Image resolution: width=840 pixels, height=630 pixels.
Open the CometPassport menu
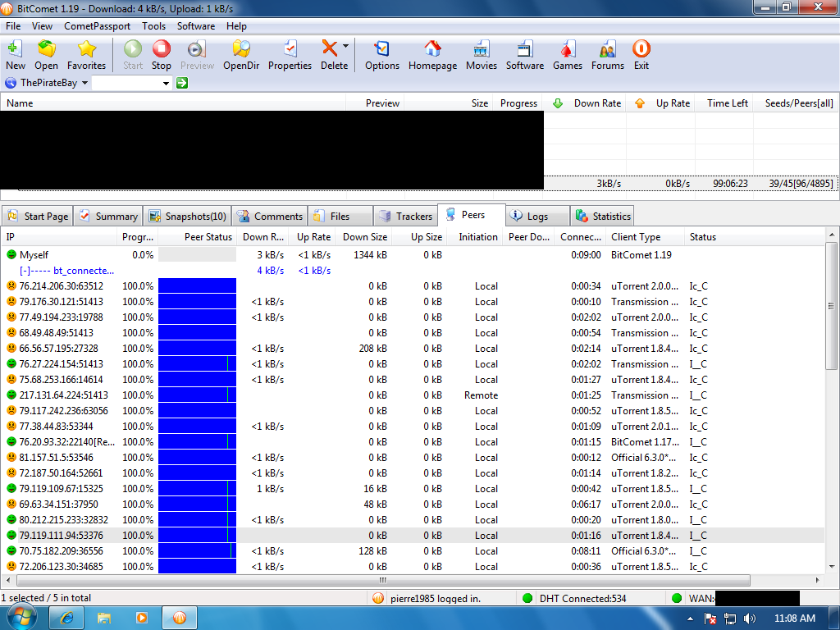(x=97, y=25)
